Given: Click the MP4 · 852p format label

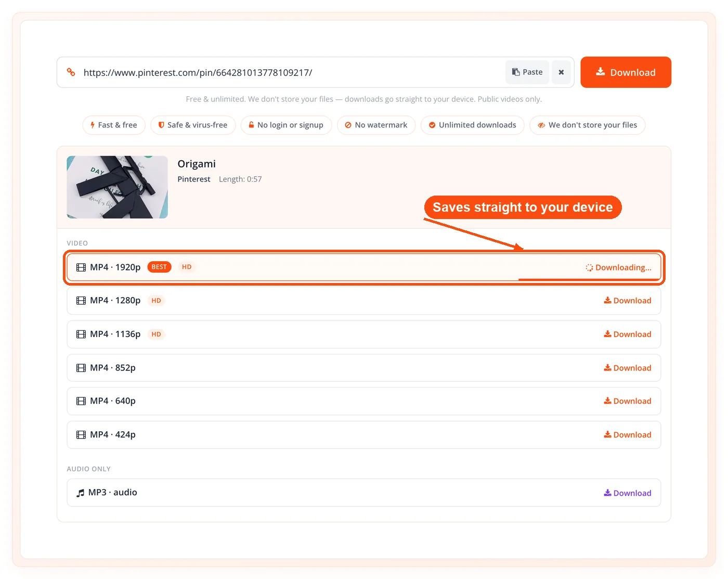Looking at the screenshot, I should (113, 368).
